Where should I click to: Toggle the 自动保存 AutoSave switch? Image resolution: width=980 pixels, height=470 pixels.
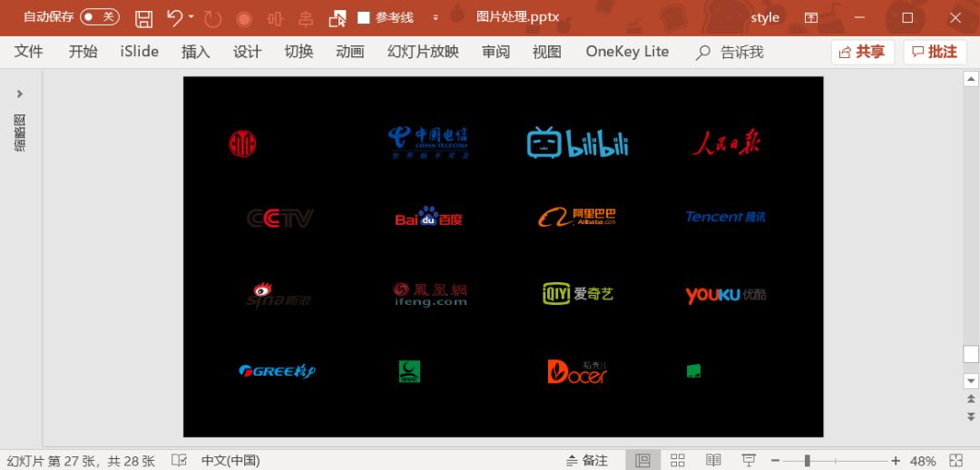point(100,17)
